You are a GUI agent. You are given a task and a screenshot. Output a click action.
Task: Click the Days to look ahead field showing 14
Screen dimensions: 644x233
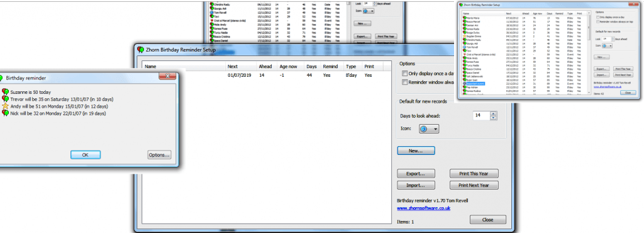pos(481,116)
